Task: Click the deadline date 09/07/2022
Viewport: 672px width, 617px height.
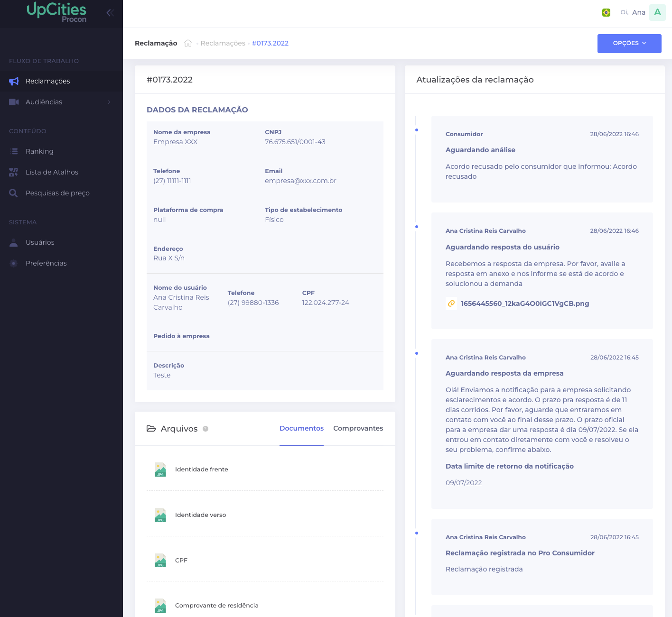Action: (x=464, y=483)
